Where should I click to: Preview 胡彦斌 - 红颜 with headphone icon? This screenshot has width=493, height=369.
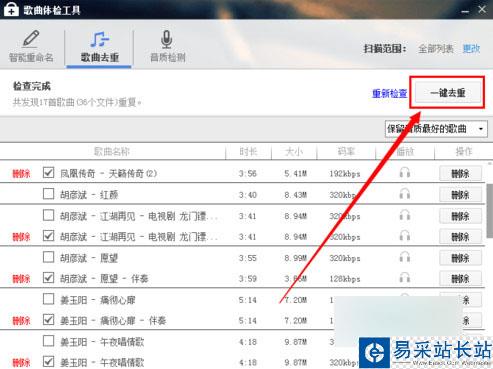click(405, 194)
